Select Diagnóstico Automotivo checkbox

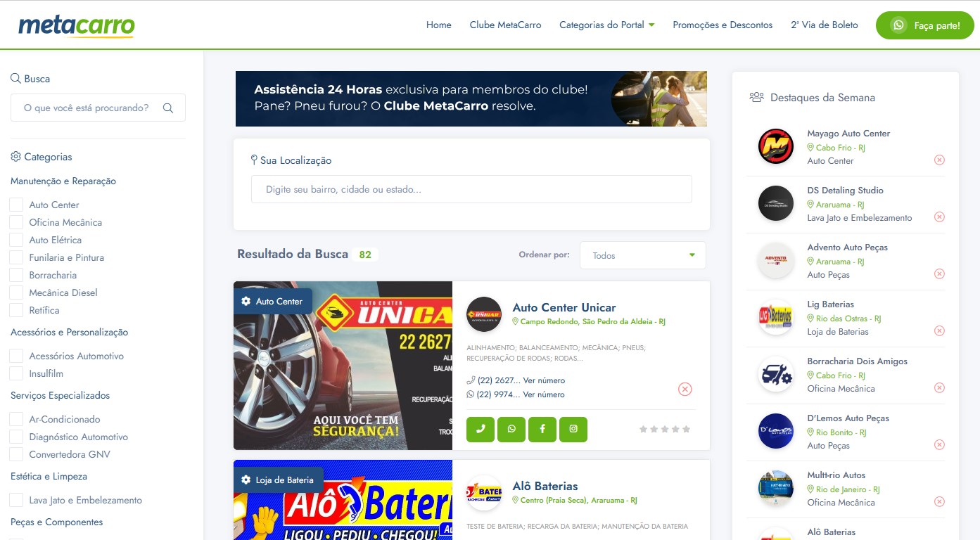coord(16,437)
